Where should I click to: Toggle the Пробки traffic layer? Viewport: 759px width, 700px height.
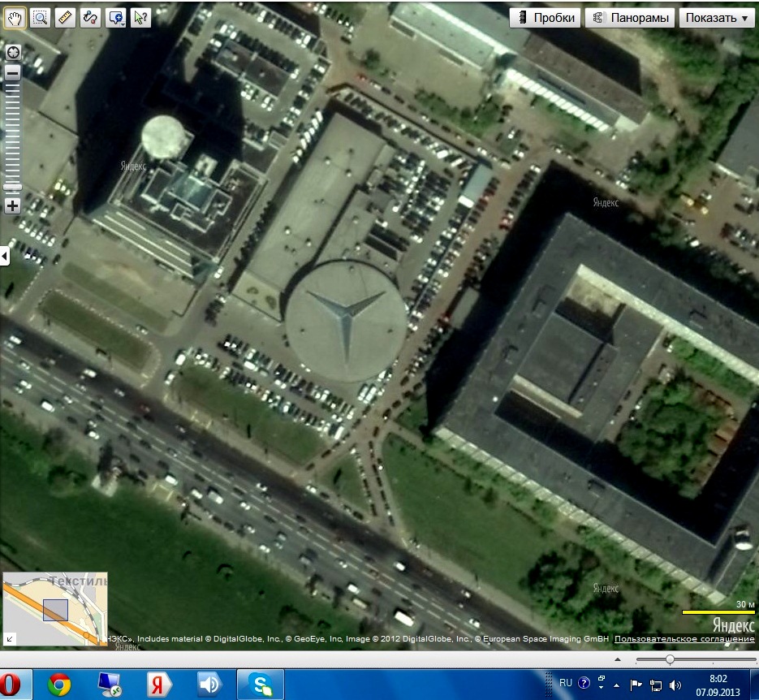pos(545,18)
